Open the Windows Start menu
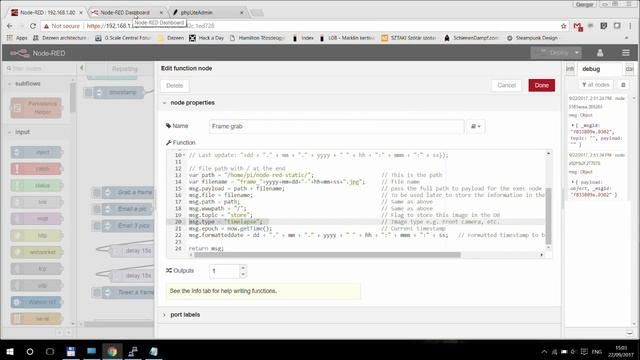 tap(10, 351)
